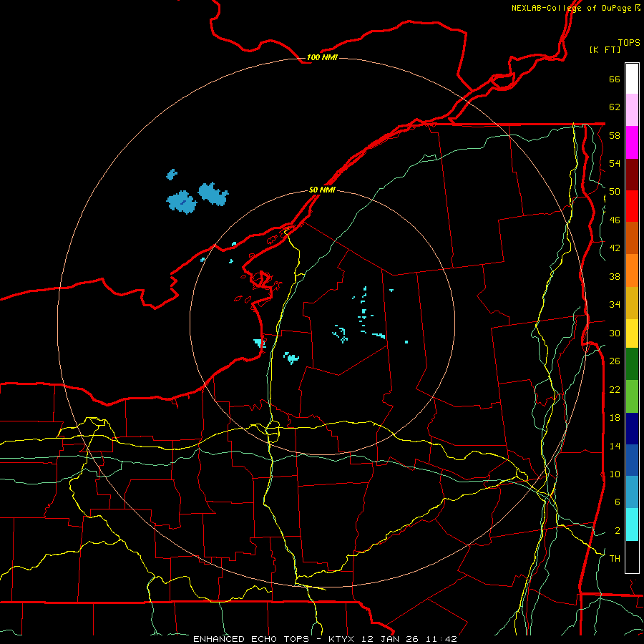Click the black TH legend block
The height and width of the screenshot is (644, 644).
(632, 557)
